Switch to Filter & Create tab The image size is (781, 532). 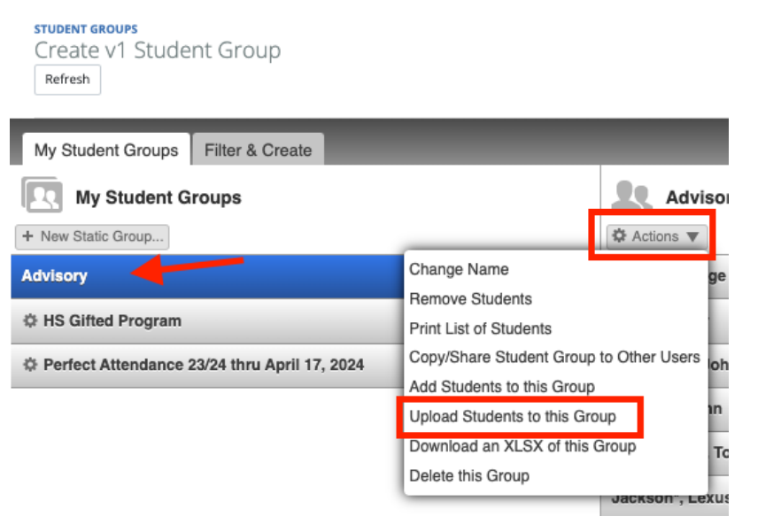point(258,150)
